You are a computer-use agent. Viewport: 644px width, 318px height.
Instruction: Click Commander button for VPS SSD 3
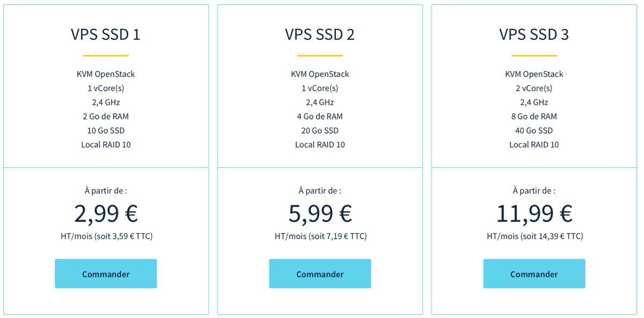pos(534,273)
